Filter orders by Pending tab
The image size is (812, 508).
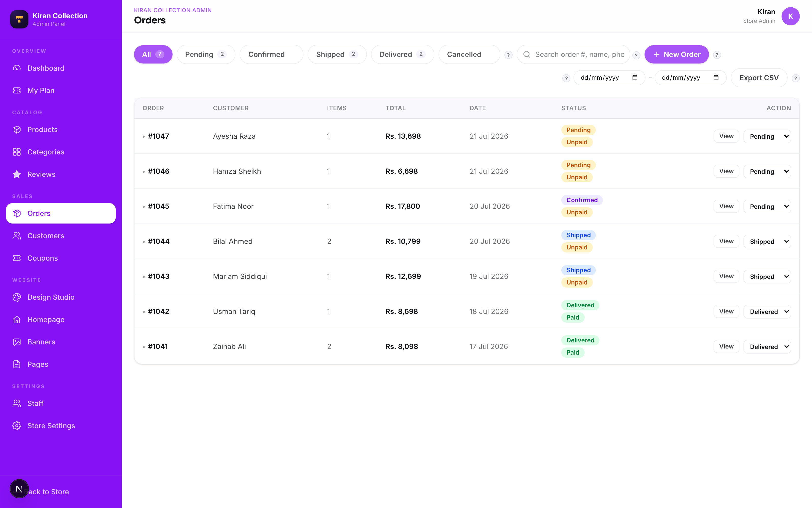(x=206, y=54)
